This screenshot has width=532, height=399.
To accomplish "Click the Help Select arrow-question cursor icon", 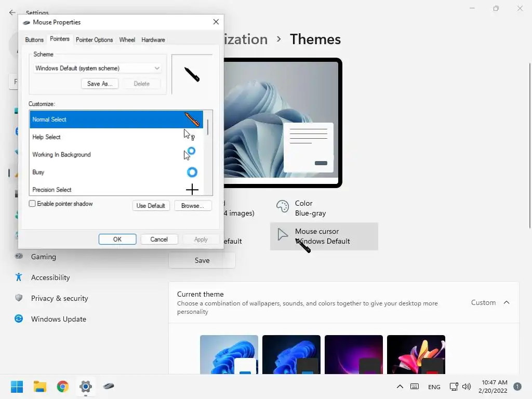I will click(189, 135).
